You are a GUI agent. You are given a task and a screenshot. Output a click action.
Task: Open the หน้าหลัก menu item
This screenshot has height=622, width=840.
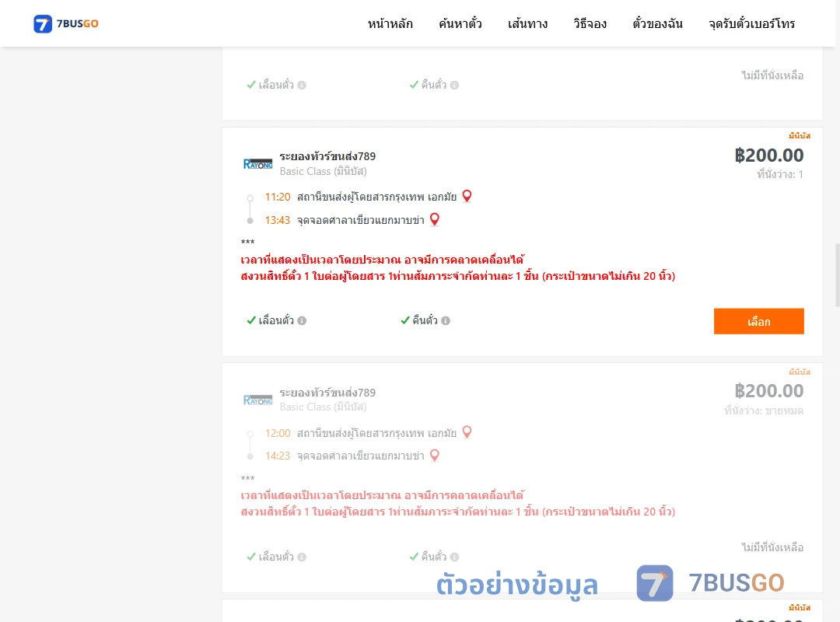(390, 23)
